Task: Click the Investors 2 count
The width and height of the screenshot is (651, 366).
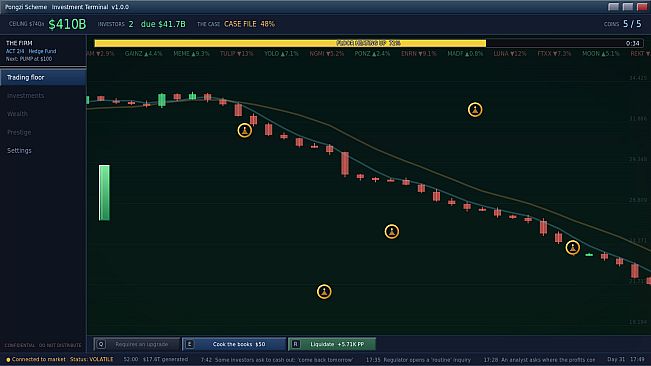Action: 115,24
